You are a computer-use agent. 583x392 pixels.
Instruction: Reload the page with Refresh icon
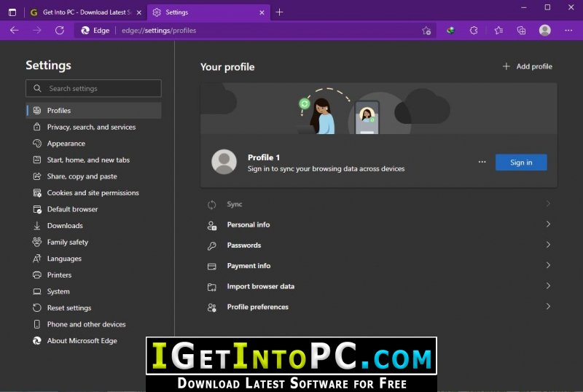click(x=60, y=31)
